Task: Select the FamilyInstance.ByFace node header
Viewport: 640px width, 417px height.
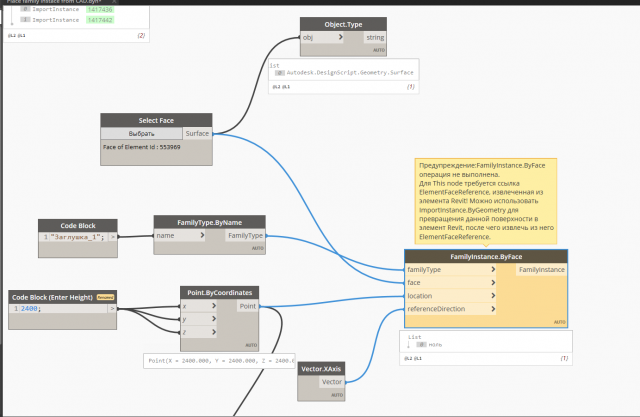Action: click(x=486, y=257)
